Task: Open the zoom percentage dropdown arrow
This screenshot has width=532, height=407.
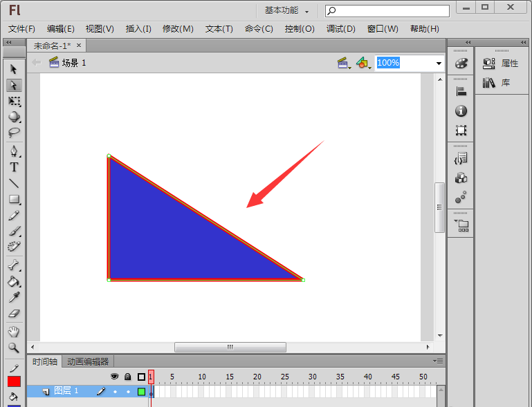Action: [439, 64]
